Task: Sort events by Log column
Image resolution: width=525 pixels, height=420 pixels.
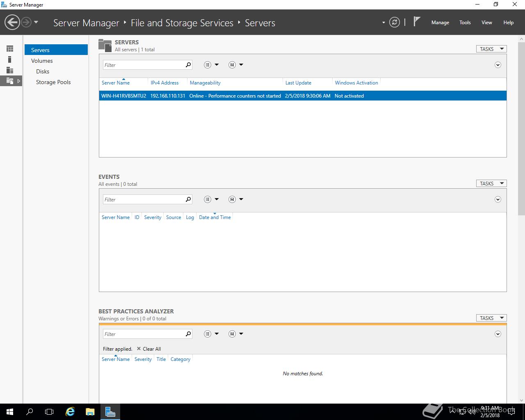Action: pyautogui.click(x=190, y=217)
